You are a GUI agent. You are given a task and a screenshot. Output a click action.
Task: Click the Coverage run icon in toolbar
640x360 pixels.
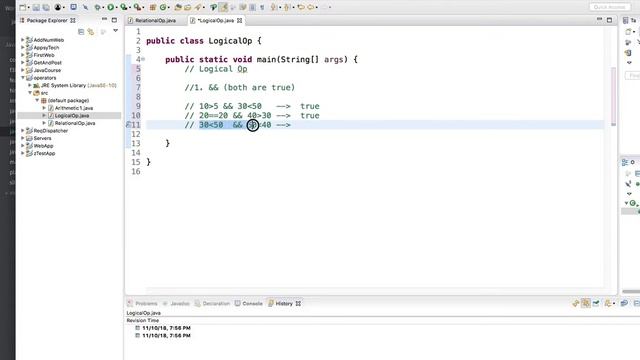click(x=123, y=7)
